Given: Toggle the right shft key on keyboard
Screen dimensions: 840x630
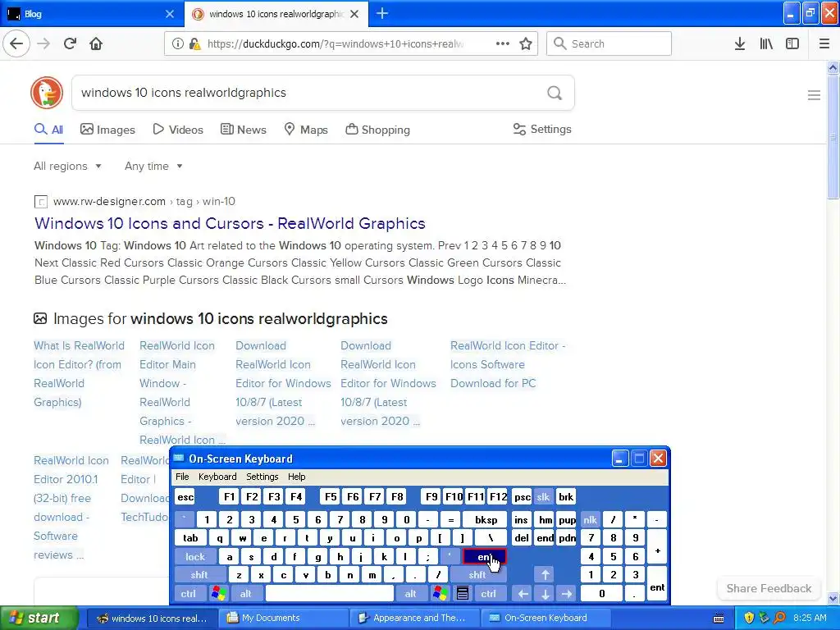Looking at the screenshot, I should (477, 575).
